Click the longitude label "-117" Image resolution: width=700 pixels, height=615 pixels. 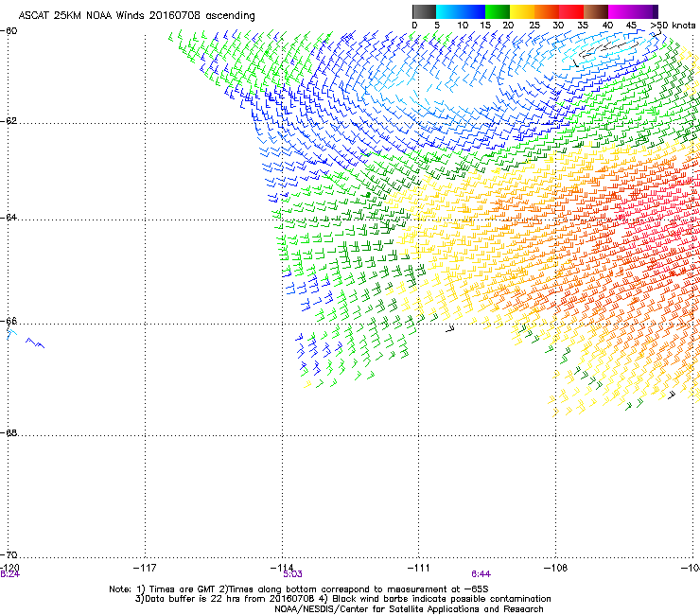pos(145,568)
